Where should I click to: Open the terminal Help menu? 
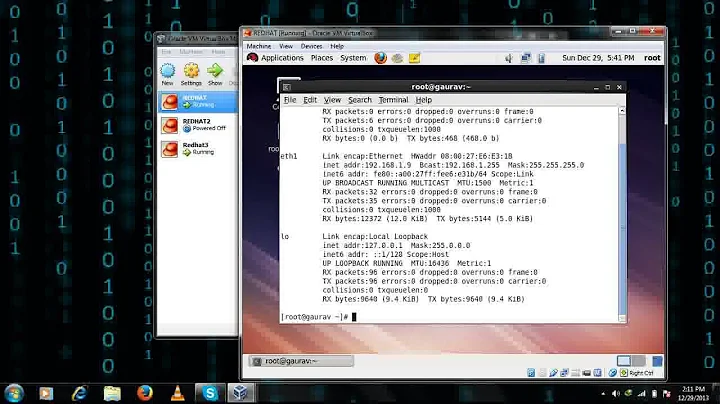pos(423,100)
